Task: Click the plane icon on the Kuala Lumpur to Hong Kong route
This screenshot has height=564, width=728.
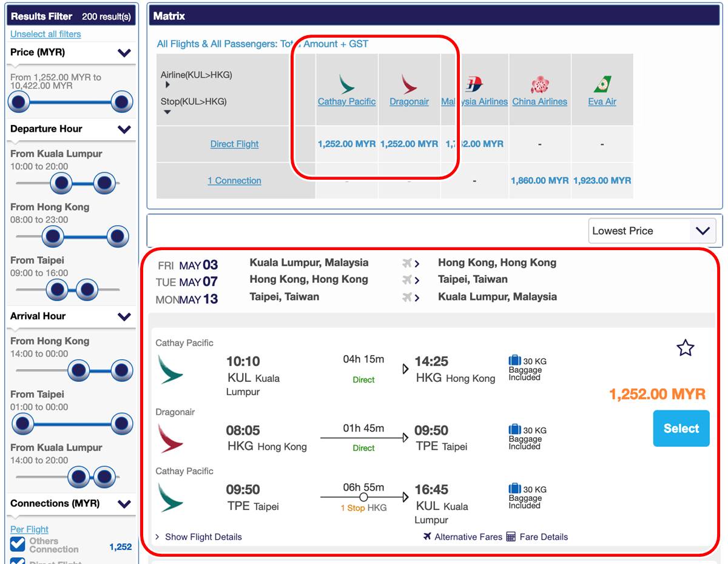Action: pos(407,263)
